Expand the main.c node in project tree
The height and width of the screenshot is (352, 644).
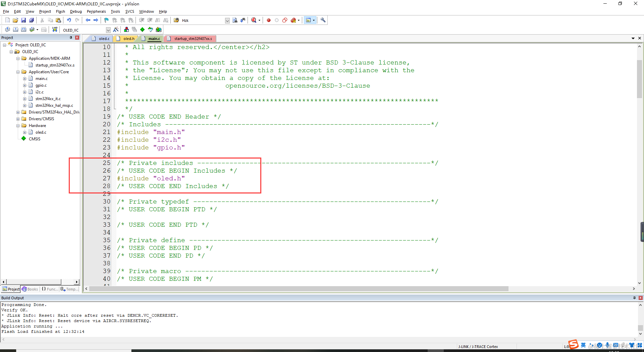24,79
